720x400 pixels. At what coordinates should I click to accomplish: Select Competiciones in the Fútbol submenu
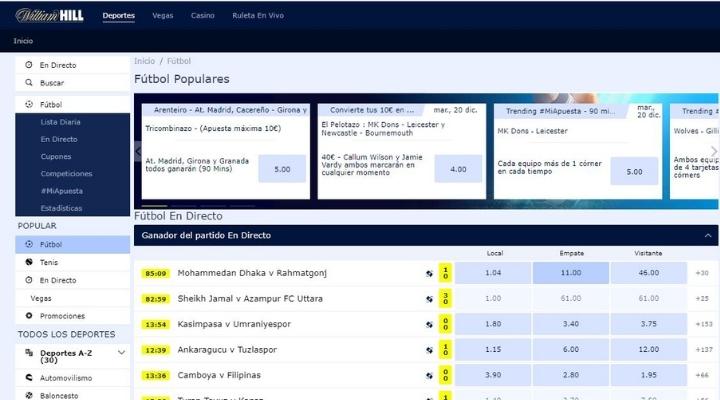tap(66, 174)
